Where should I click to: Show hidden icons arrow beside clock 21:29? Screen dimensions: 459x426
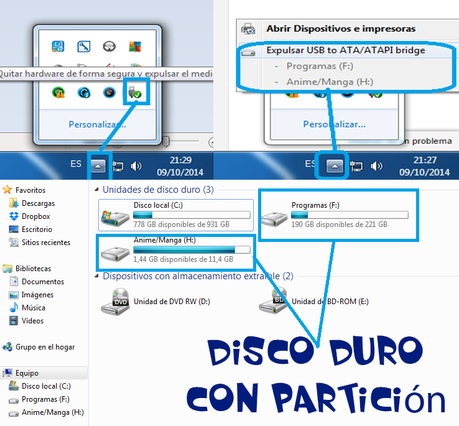(98, 166)
